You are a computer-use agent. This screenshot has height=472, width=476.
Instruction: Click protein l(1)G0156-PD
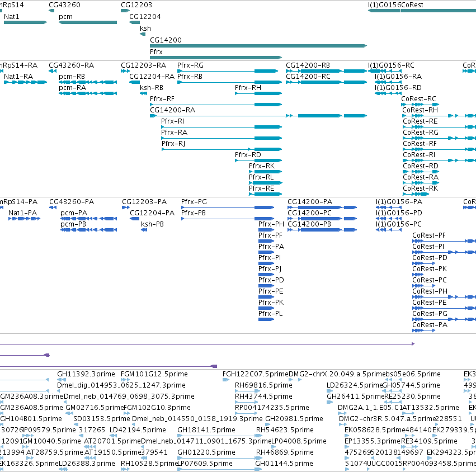(x=389, y=219)
